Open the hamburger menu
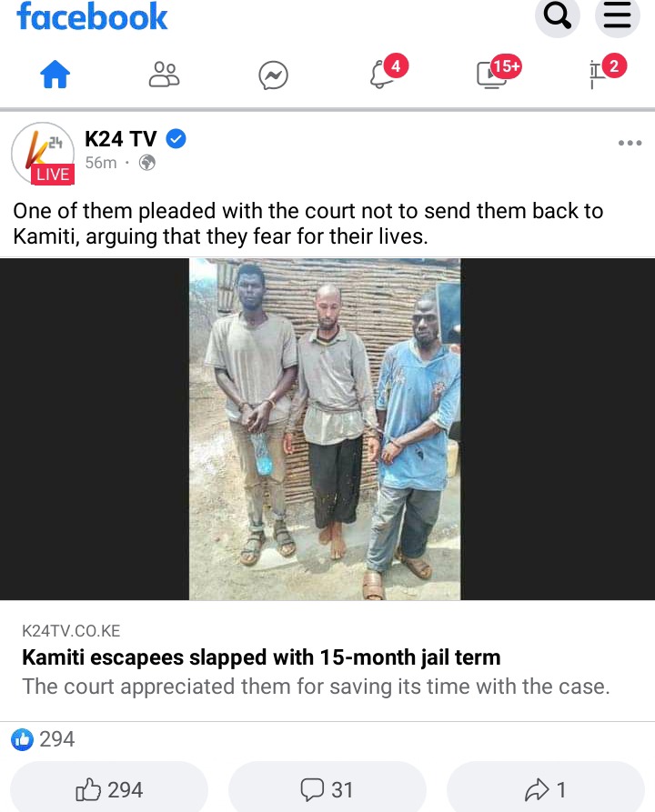The image size is (655, 812). (x=617, y=16)
